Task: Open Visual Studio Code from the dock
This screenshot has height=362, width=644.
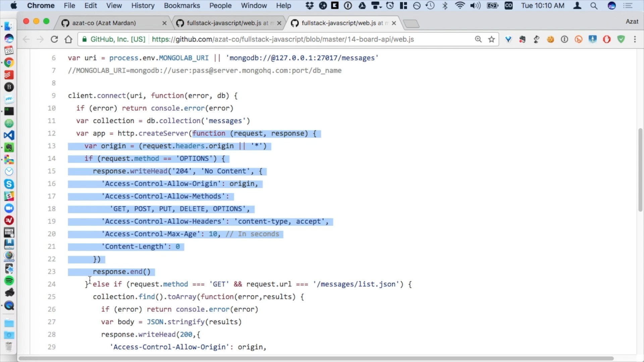Action: [9, 135]
